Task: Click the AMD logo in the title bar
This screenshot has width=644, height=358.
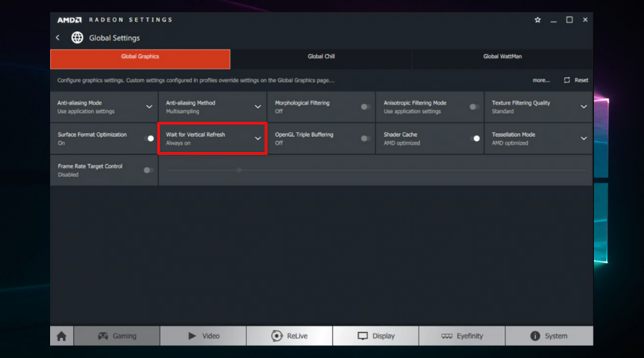Action: 69,20
